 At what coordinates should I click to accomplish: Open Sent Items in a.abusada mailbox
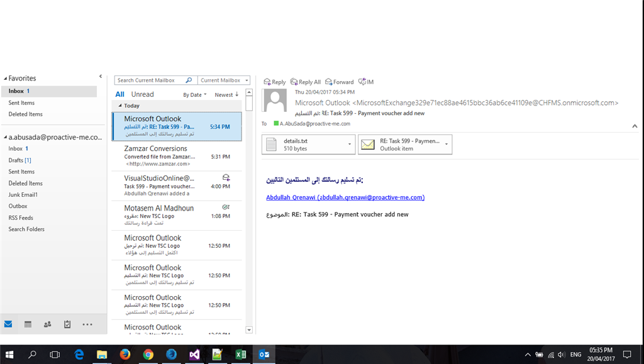(21, 172)
